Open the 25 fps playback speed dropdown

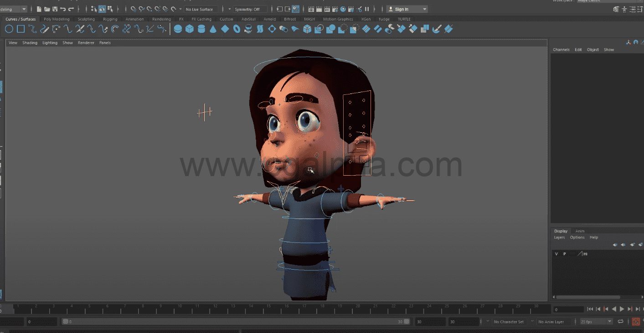pos(596,322)
